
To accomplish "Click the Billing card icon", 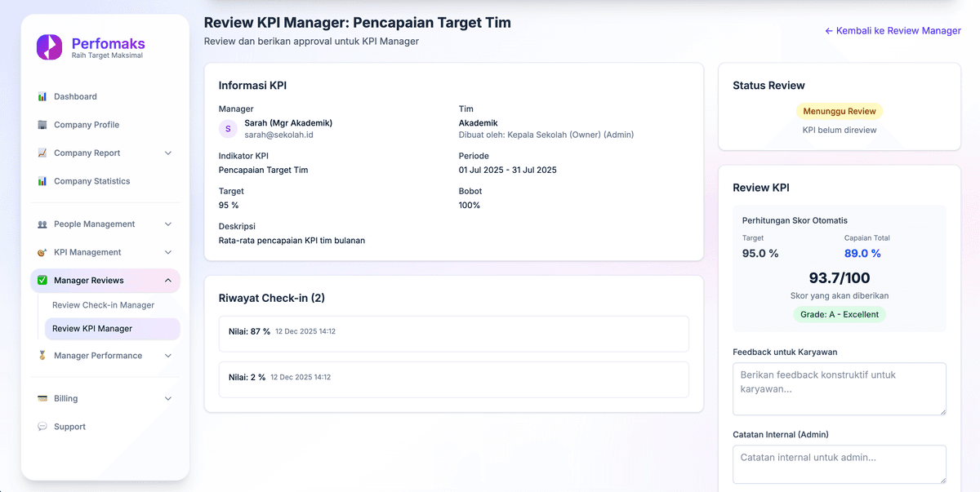I will point(42,398).
